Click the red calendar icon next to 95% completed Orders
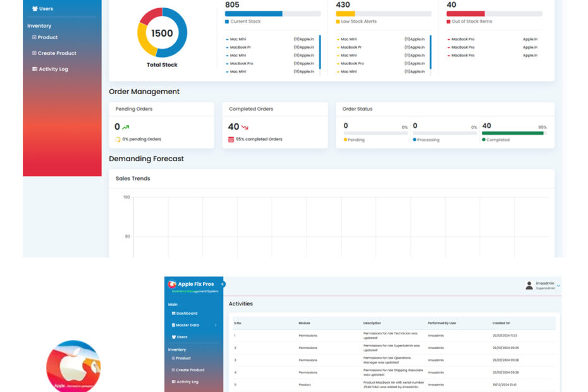The width and height of the screenshot is (588, 392). pos(231,140)
